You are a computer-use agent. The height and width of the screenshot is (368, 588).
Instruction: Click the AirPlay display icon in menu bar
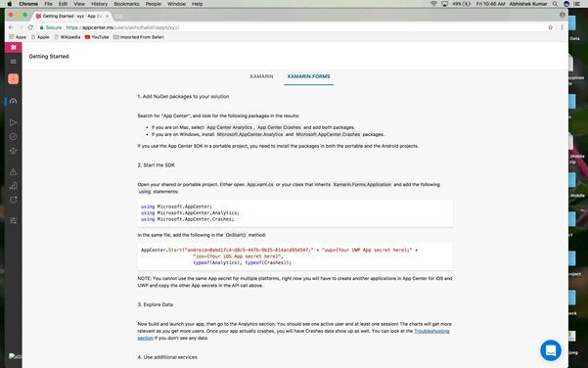445,4
